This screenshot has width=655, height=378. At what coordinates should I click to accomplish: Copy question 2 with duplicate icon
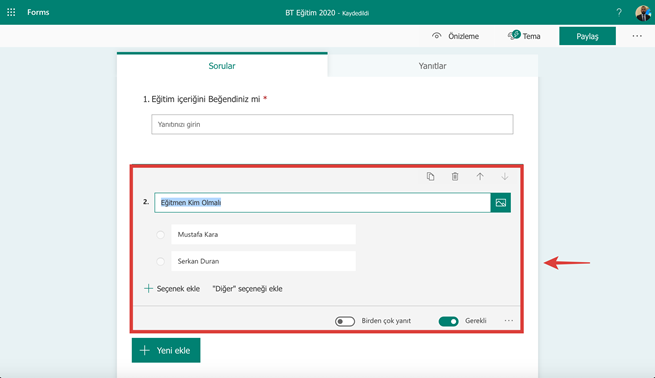[x=430, y=177]
